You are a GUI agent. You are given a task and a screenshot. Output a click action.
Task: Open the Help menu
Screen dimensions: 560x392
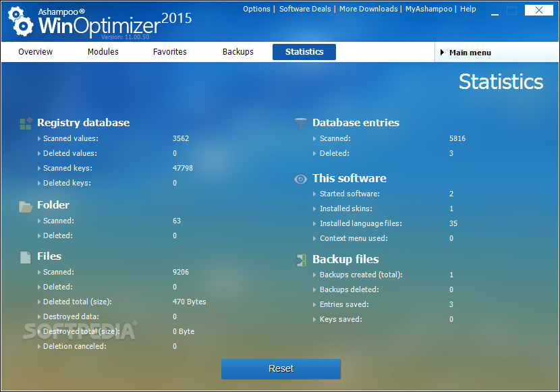(468, 9)
